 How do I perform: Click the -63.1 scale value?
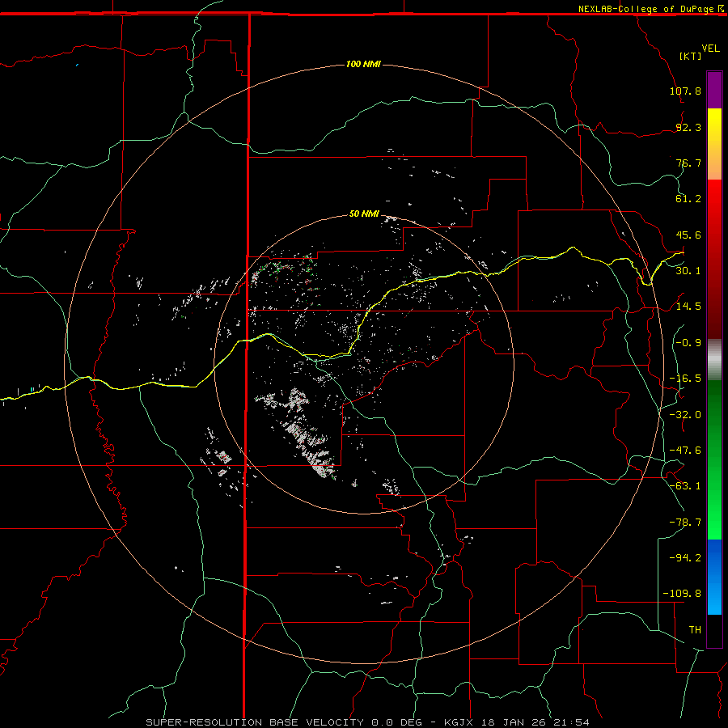[x=685, y=486]
